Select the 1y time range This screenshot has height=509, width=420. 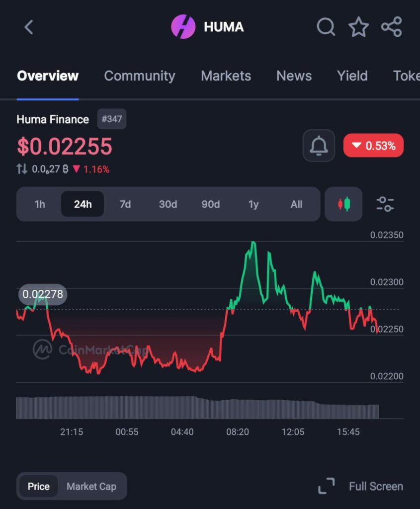coord(253,204)
